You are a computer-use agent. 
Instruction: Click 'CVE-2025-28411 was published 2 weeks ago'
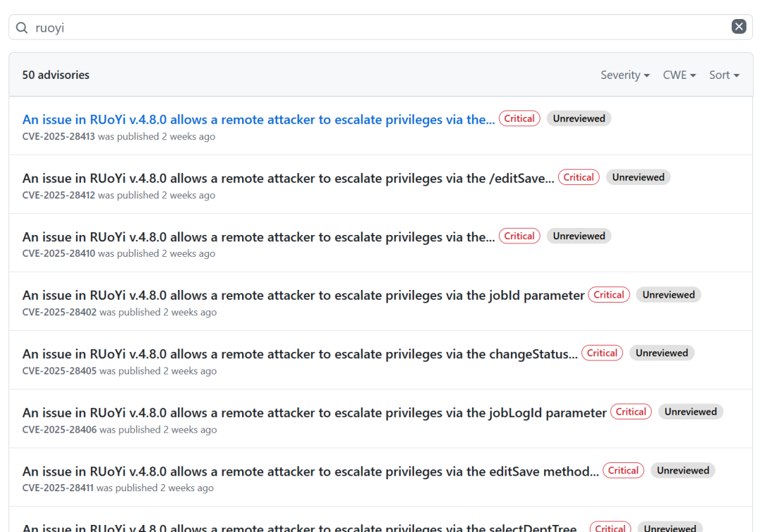[x=118, y=488]
